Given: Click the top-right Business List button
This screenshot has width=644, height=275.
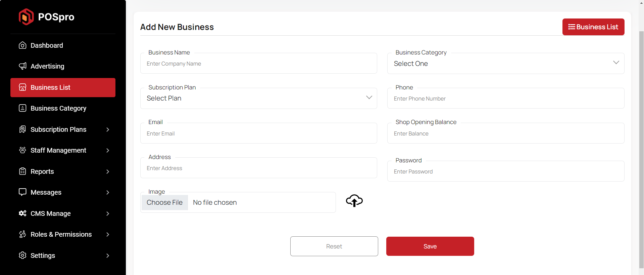Looking at the screenshot, I should pos(593,27).
